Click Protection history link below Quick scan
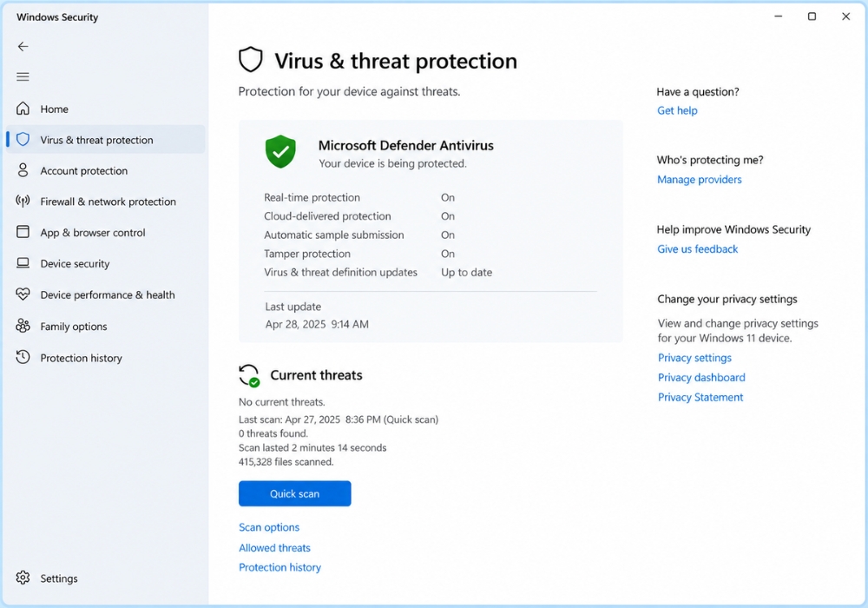This screenshot has height=608, width=868. tap(279, 567)
